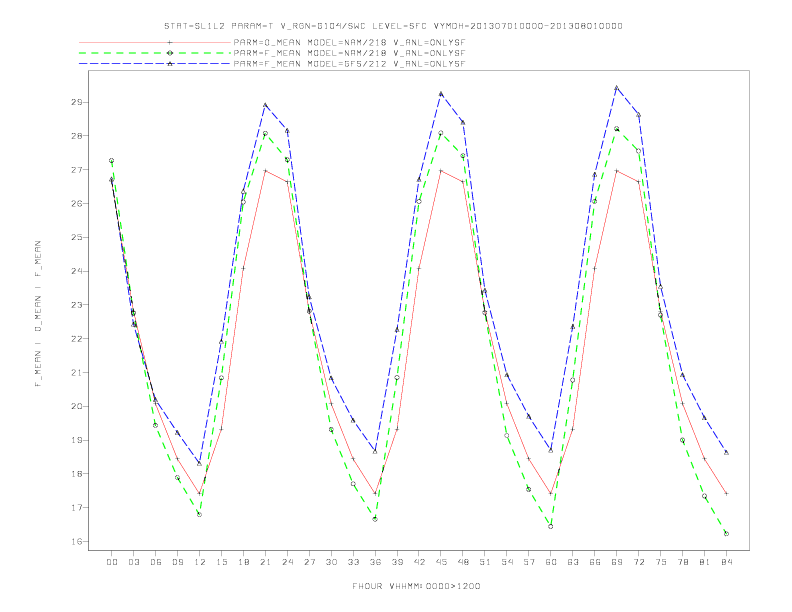
Task: Click the x-axis tick label 27
Action: click(x=309, y=562)
